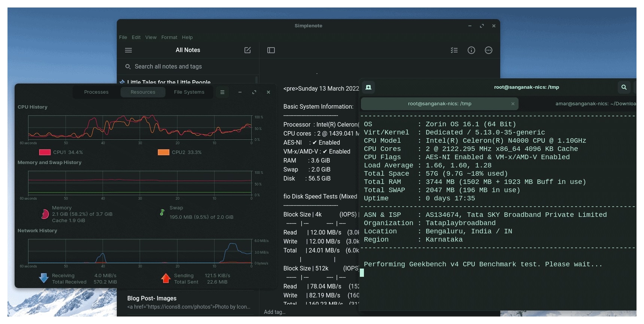Click the All Notes heading
Screen dimensions: 644x324
tap(188, 50)
